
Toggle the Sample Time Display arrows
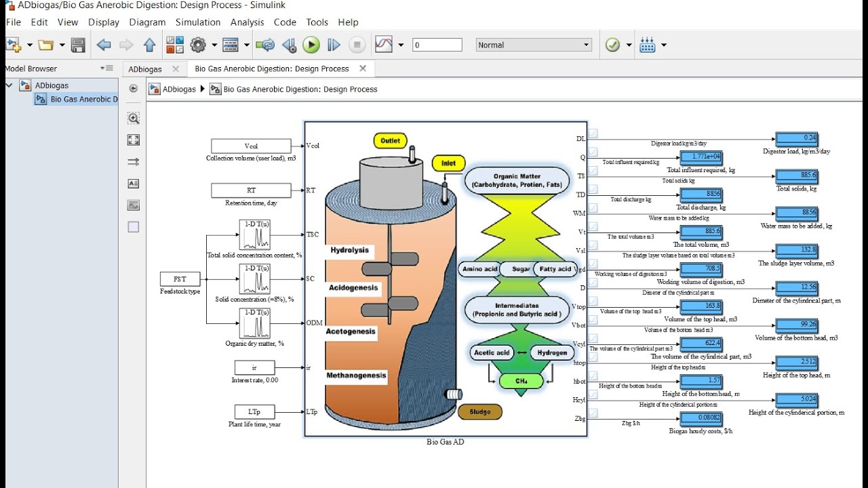click(134, 162)
